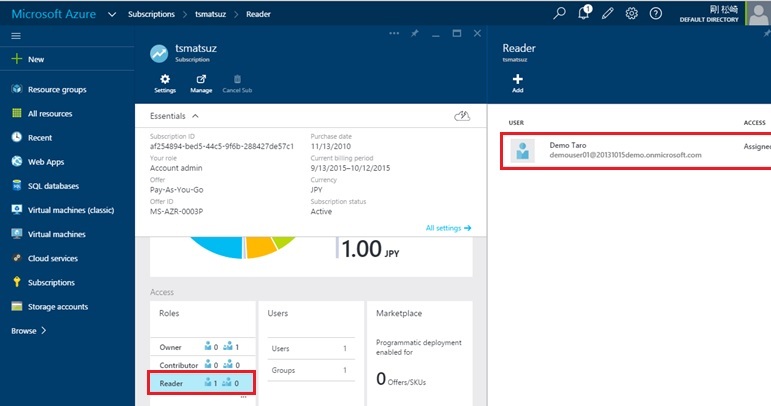This screenshot has width=771, height=406.
Task: Click the Active subscription status value
Action: pos(321,211)
